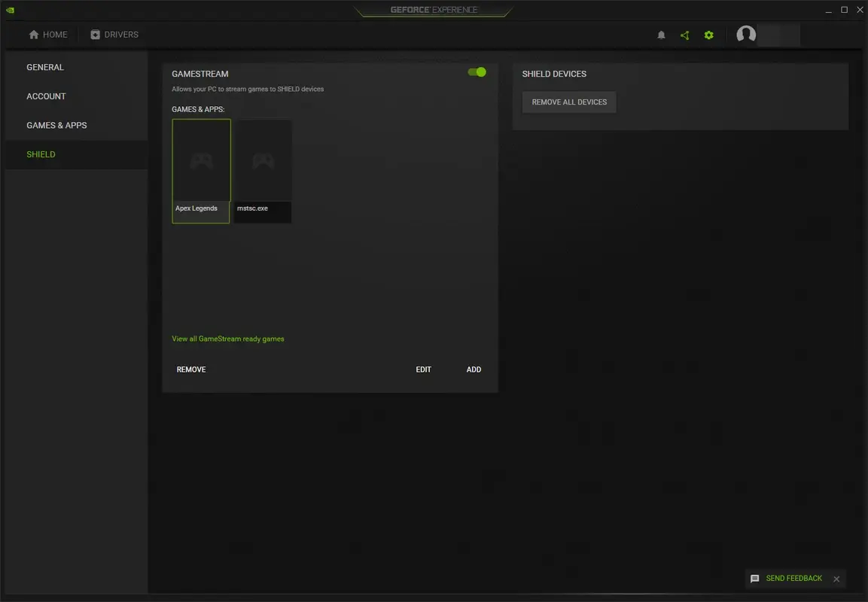Open View all GameStream ready games link
This screenshot has height=602, width=868.
click(x=227, y=339)
